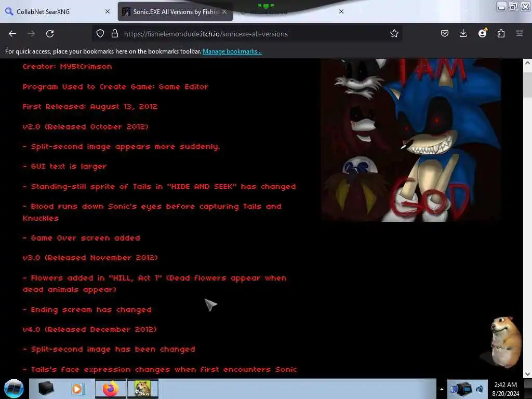Image resolution: width=532 pixels, height=399 pixels.
Task: Switch to the CollabNet SearXNG tab
Action: point(58,11)
